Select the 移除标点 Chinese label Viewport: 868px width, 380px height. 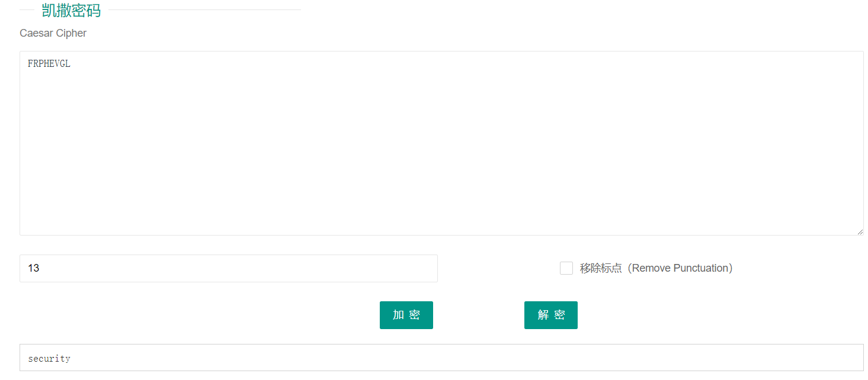pos(601,268)
